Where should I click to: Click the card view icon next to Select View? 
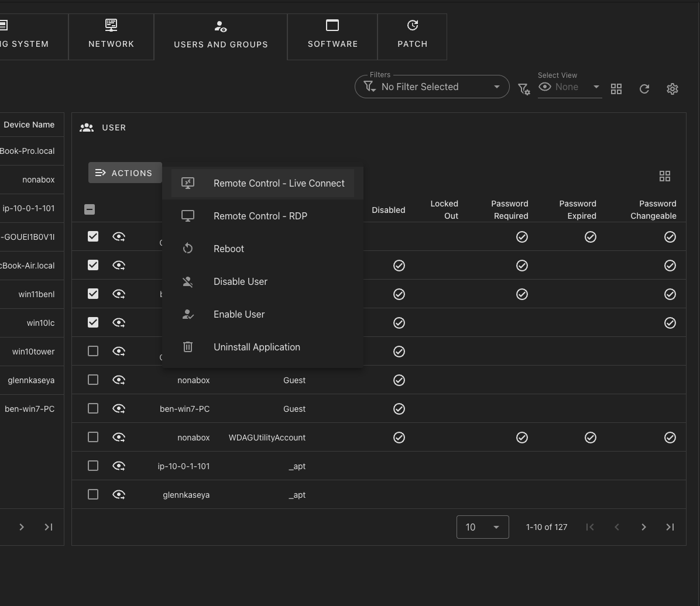616,89
